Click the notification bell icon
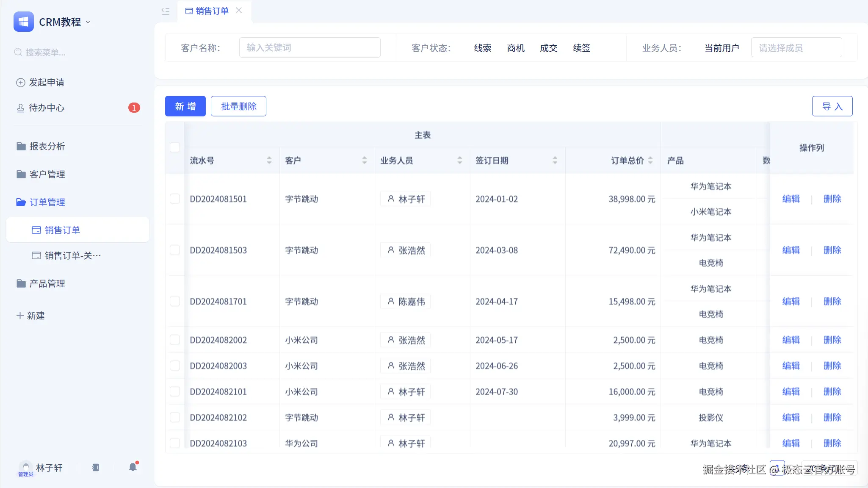Viewport: 868px width, 488px height. (133, 467)
